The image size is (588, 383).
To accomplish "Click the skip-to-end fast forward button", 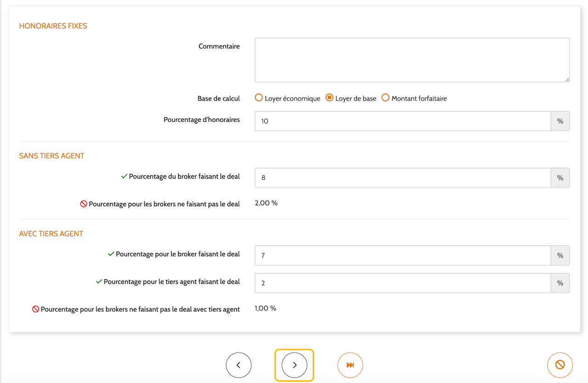I will [350, 365].
